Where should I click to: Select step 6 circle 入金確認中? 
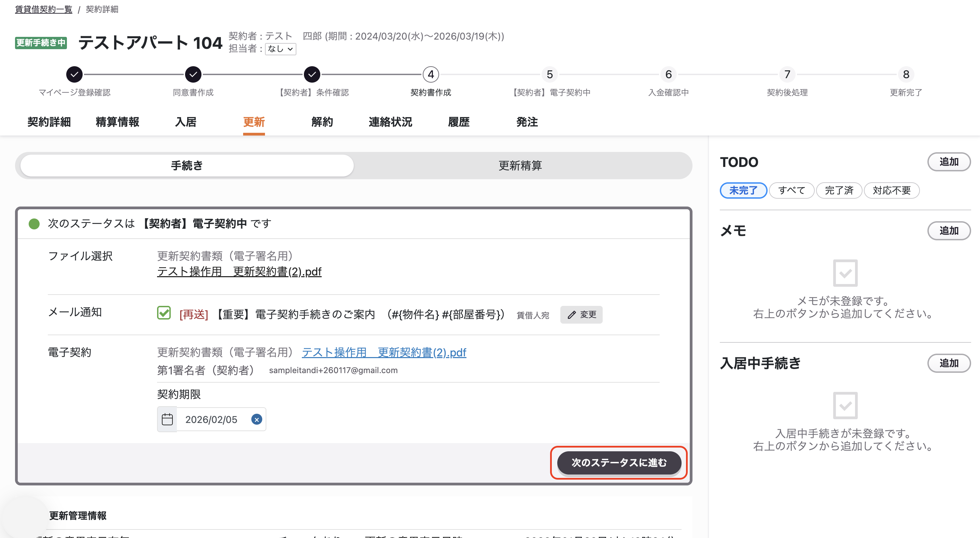click(x=669, y=74)
